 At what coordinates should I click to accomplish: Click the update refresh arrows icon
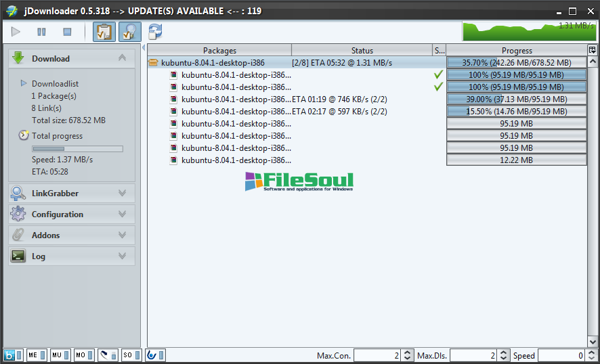click(155, 32)
